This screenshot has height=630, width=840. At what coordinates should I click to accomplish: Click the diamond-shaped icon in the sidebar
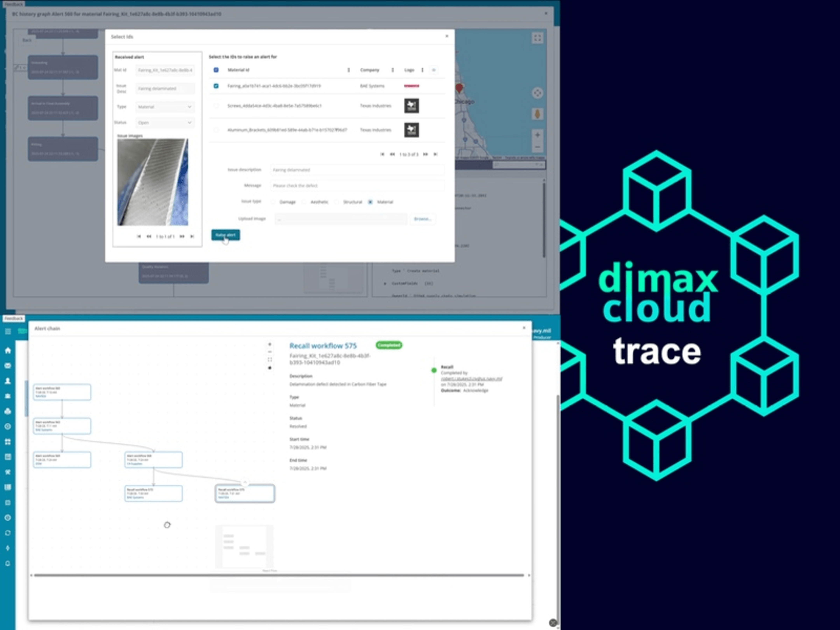[8, 548]
